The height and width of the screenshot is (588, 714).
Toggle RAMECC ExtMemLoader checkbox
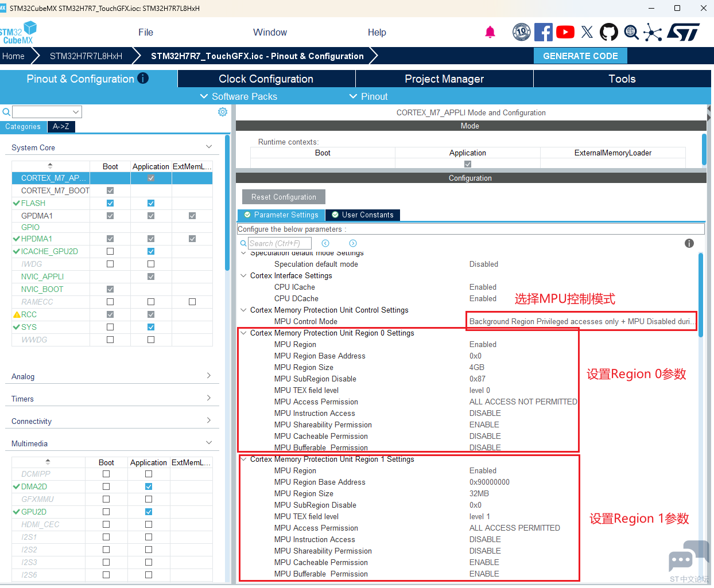point(192,302)
